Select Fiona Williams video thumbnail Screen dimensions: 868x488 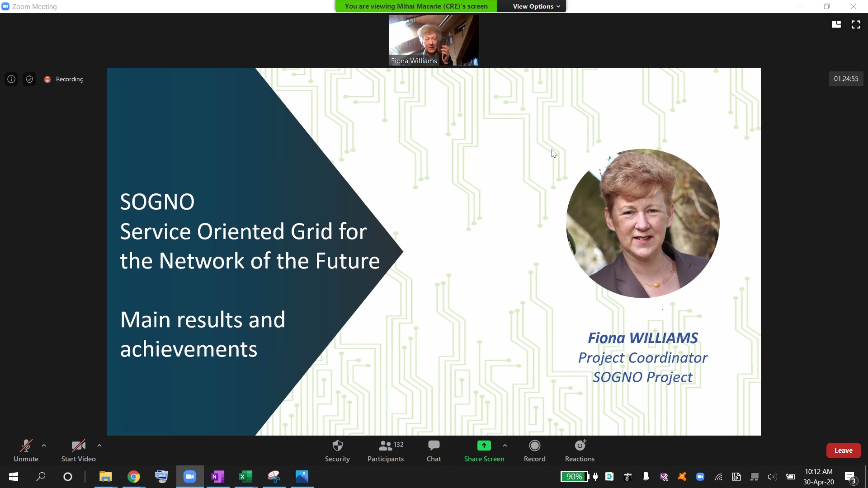(x=434, y=40)
